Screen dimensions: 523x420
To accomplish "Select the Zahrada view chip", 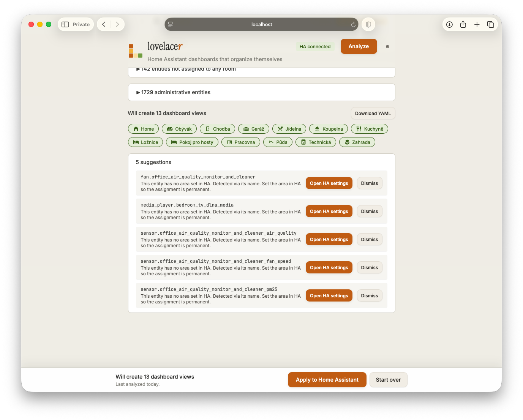I will point(357,142).
